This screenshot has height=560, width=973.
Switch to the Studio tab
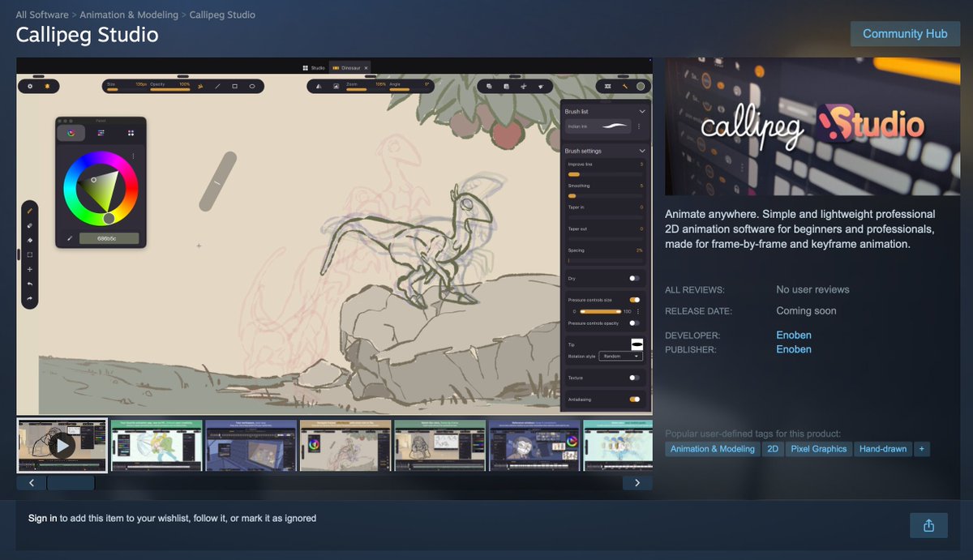[314, 67]
